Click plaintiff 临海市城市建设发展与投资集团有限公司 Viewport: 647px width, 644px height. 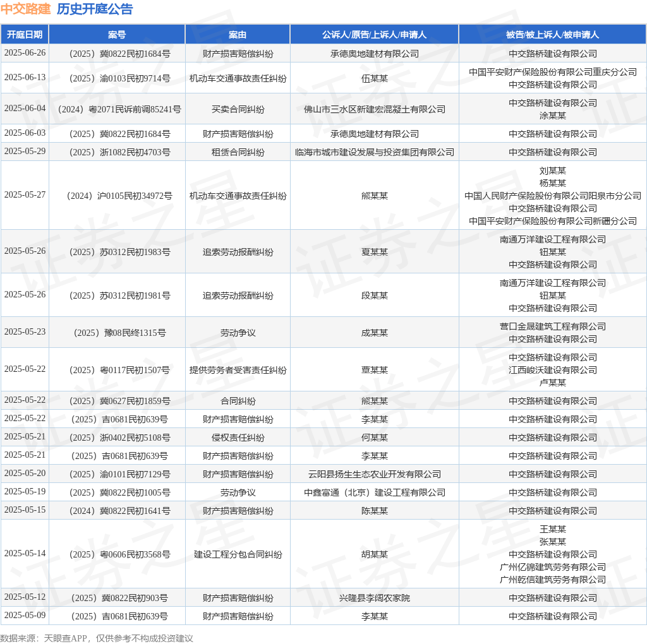(x=374, y=152)
